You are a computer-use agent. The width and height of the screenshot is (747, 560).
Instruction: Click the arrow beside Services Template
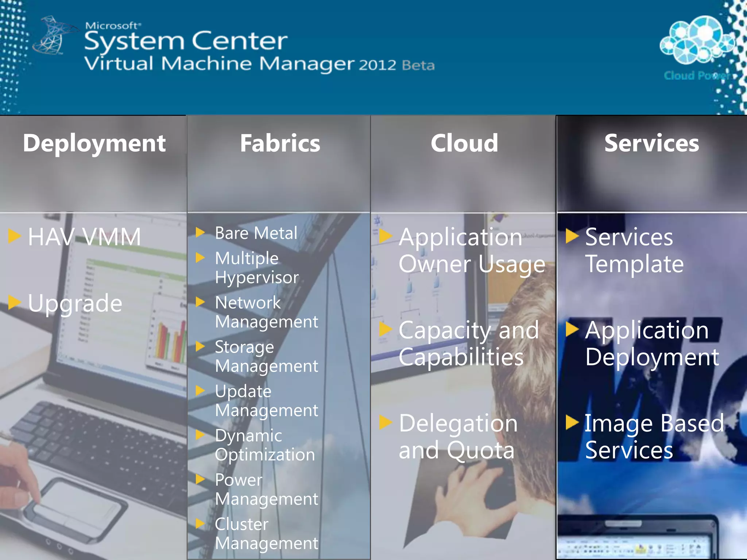tap(572, 236)
